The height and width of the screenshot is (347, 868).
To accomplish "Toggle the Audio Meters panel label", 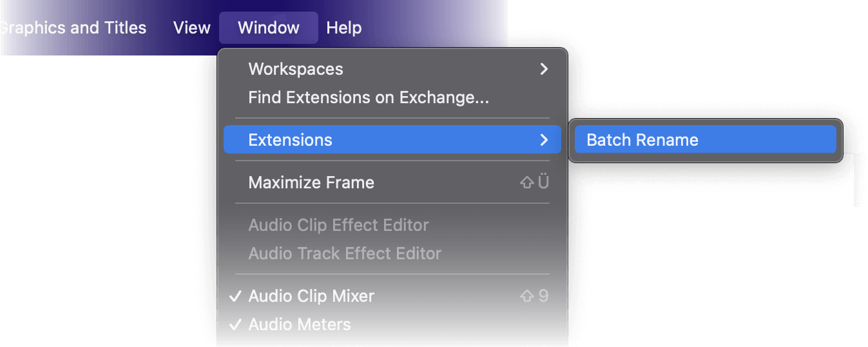I will 300,324.
